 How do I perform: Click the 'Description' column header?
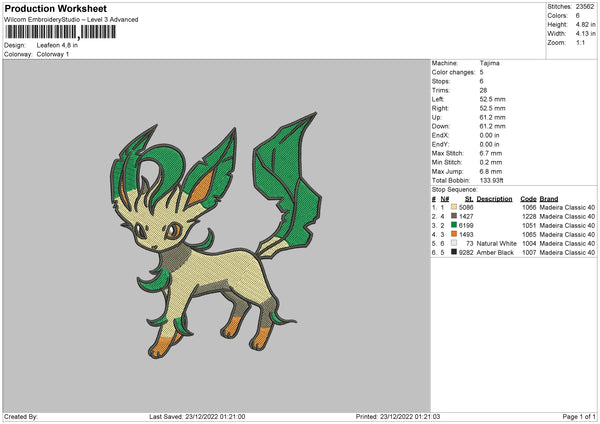pos(494,199)
